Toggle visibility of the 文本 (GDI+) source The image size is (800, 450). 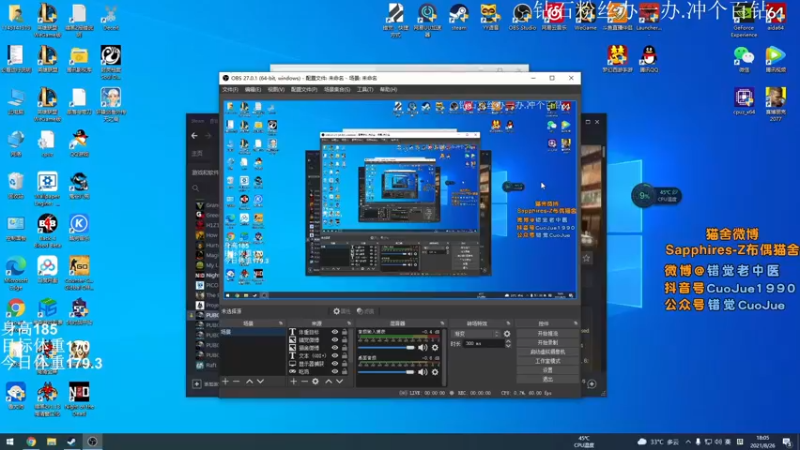[x=335, y=356]
